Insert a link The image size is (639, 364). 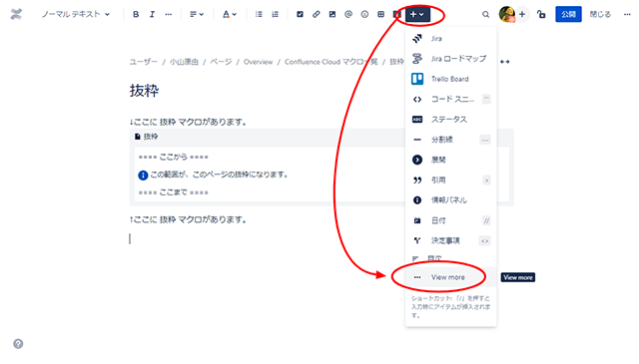pos(317,14)
